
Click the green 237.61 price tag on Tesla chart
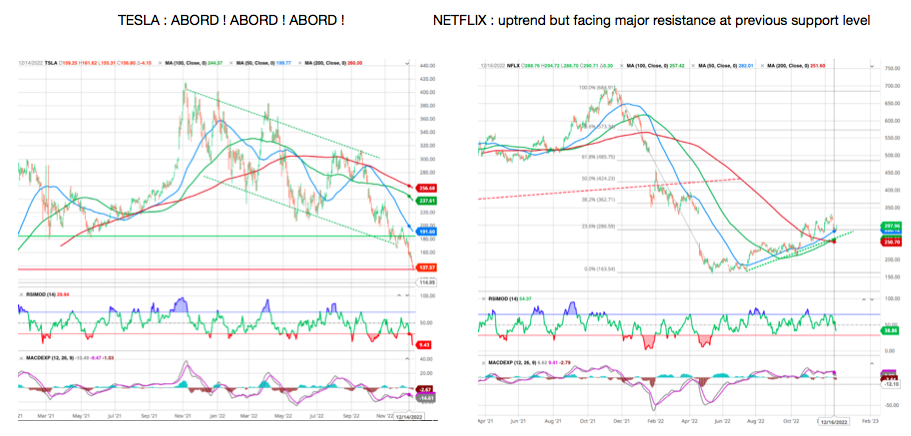[426, 200]
